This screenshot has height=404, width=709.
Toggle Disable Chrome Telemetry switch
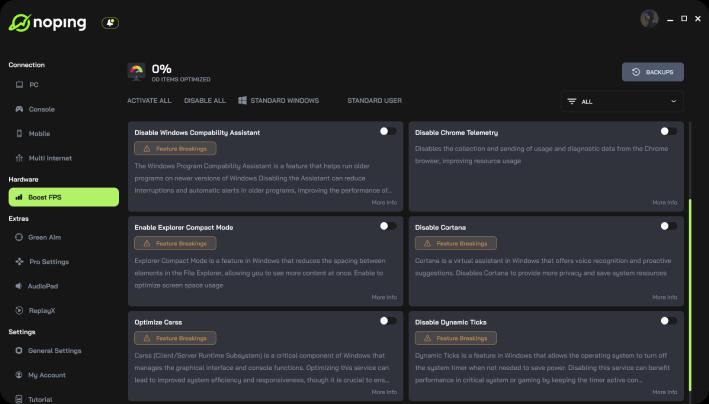click(668, 131)
